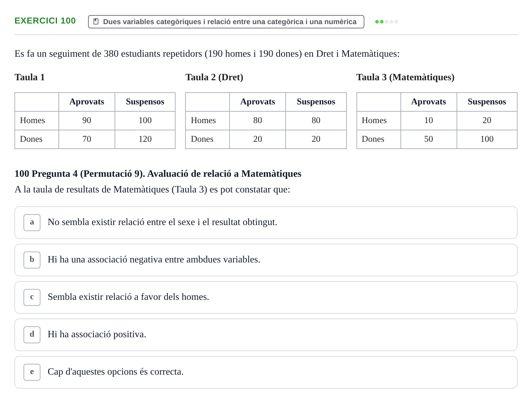Select answer d: positive association
Viewport: 532px width, 403px height.
[x=266, y=335]
